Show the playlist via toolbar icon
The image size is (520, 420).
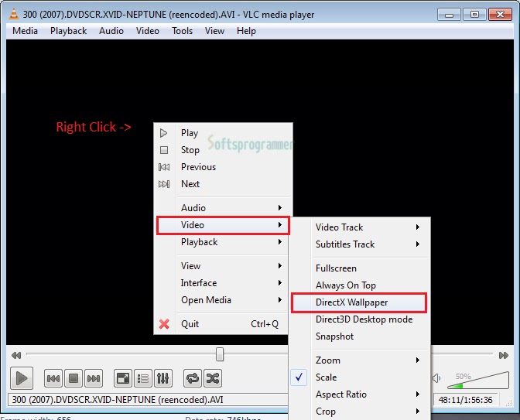pyautogui.click(x=143, y=378)
